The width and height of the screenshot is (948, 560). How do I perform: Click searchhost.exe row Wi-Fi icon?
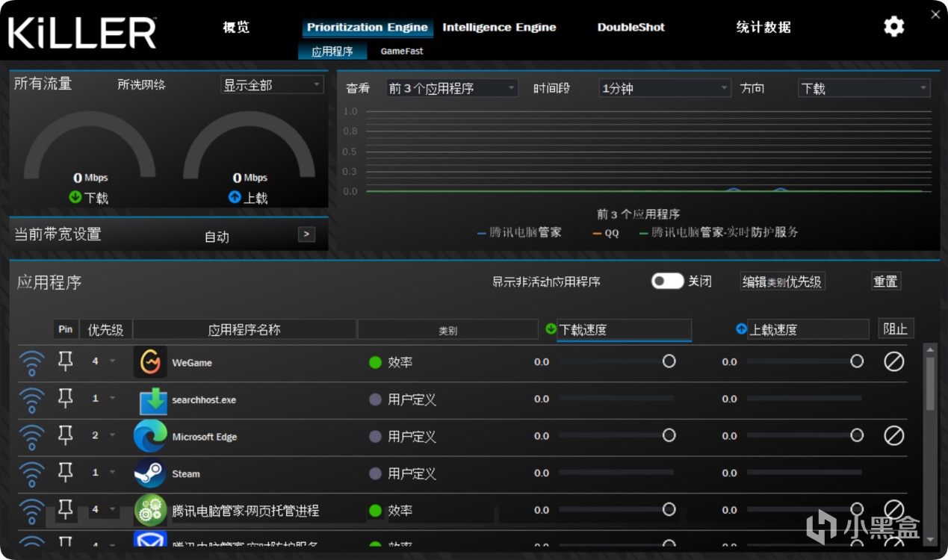[31, 400]
